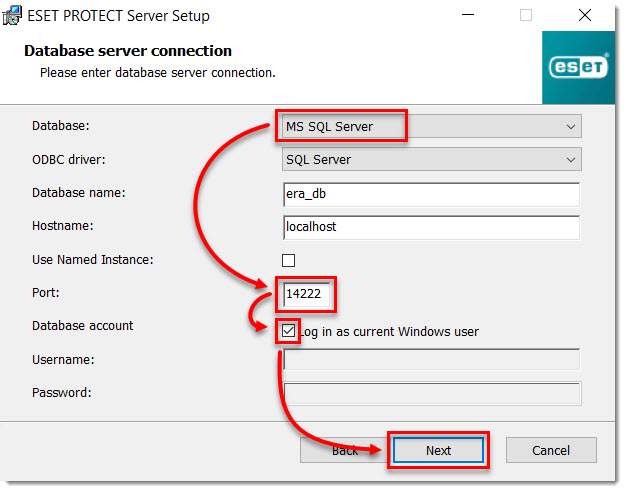Click the 'ODBC driver:' label
625x491 pixels.
tap(69, 160)
